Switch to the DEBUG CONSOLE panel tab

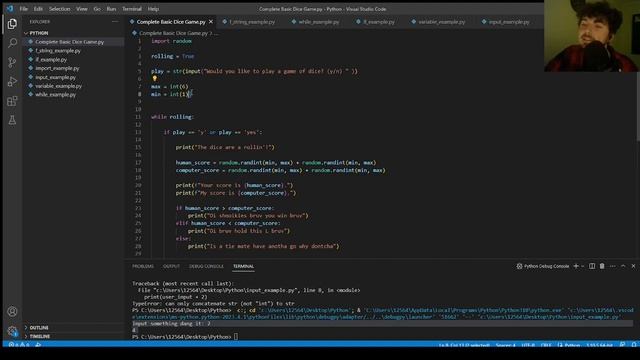point(206,266)
